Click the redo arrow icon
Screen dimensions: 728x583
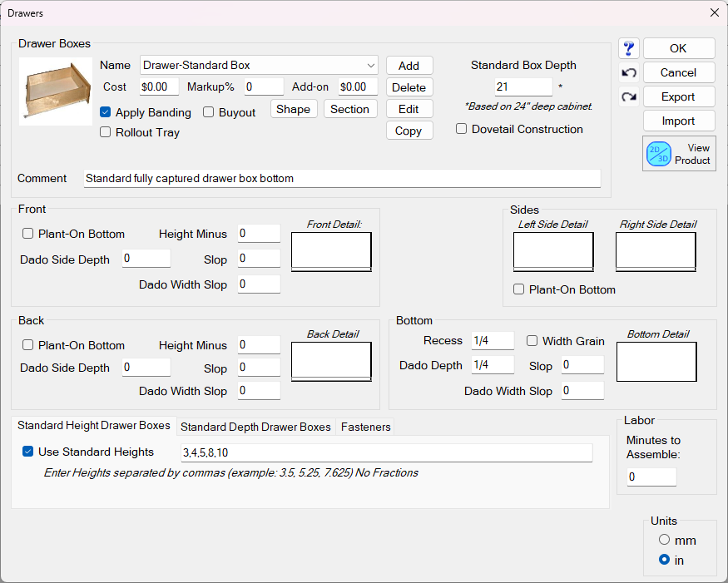click(629, 97)
